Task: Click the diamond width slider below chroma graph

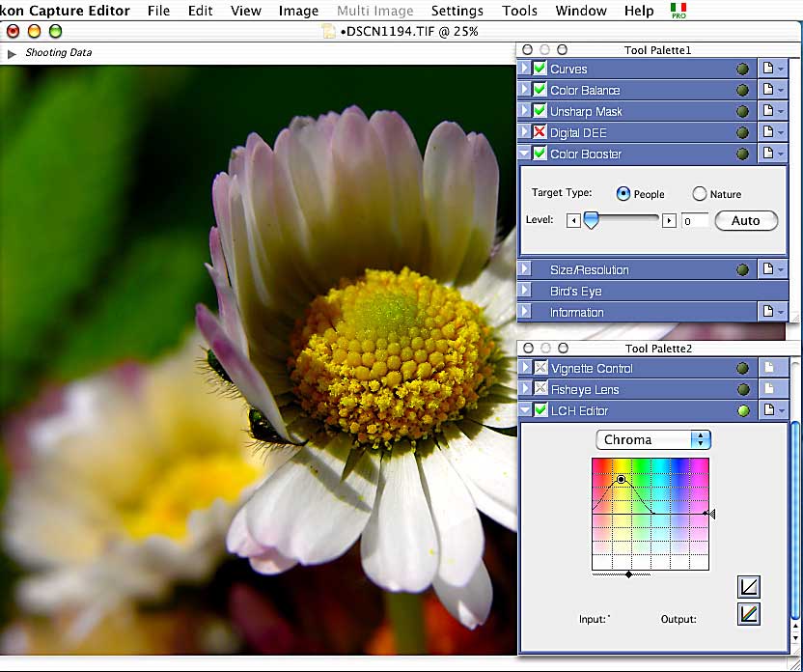Action: tap(628, 574)
